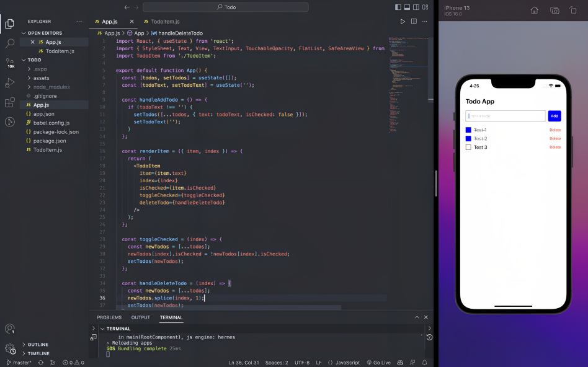This screenshot has width=588, height=367.
Task: Open the customize layout icon
Action: click(425, 7)
